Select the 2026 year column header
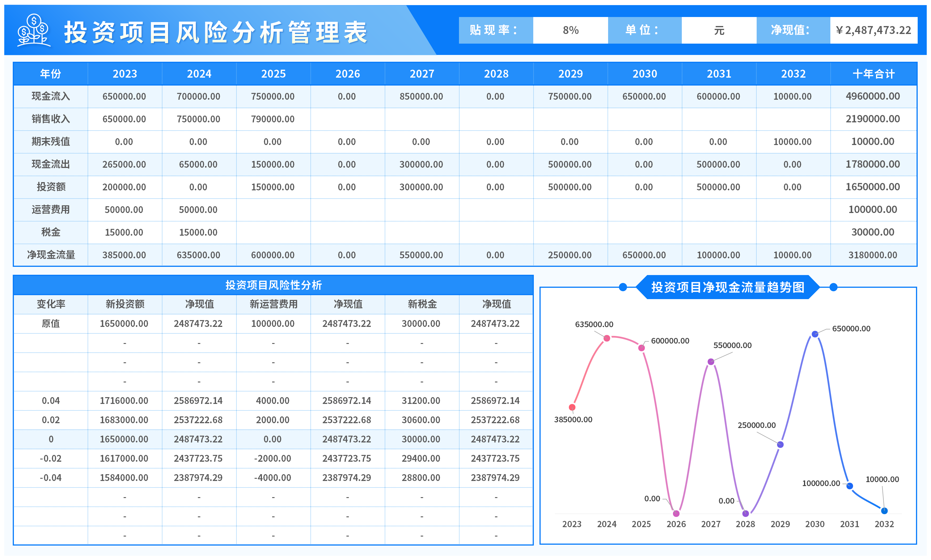Viewport: 931px width, 560px height. (348, 74)
